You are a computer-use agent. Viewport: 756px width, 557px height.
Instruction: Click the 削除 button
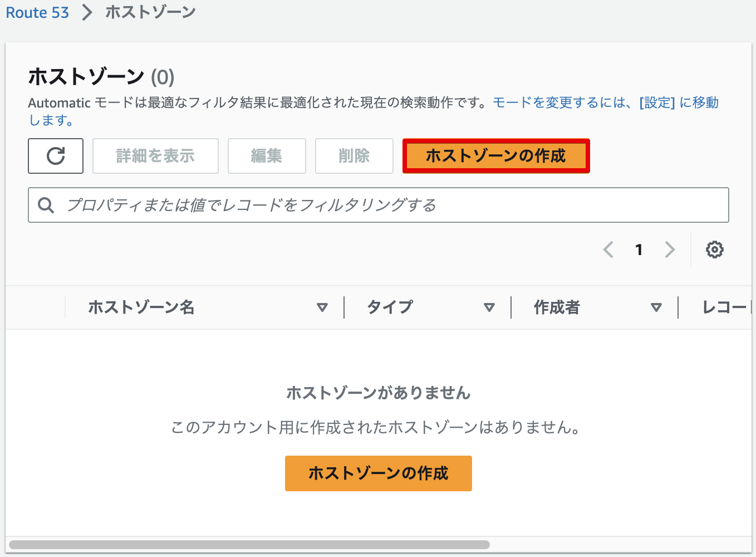click(354, 156)
